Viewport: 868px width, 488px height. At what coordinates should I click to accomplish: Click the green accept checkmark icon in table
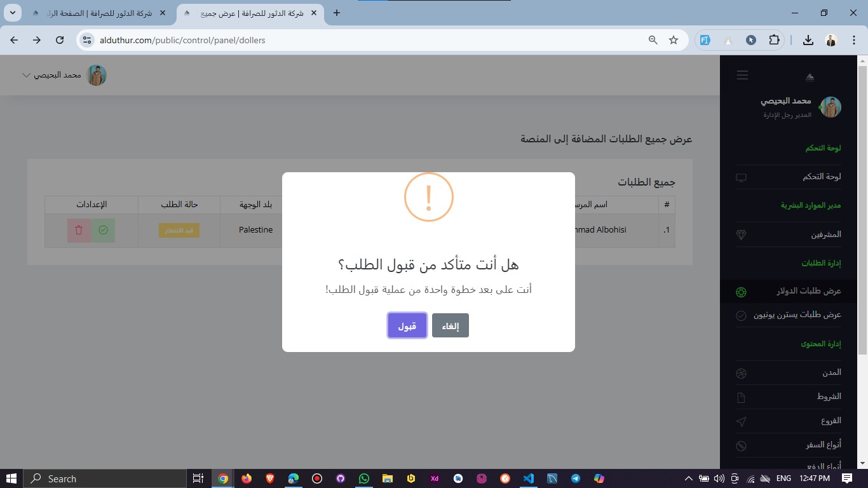click(x=103, y=230)
